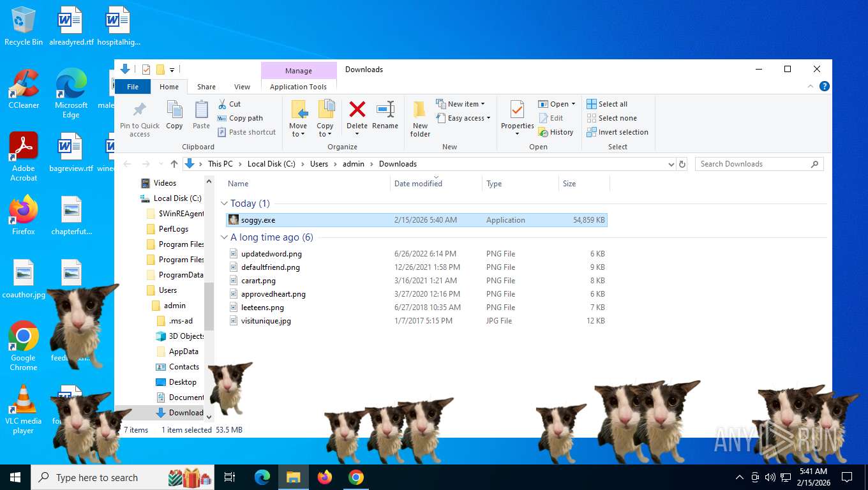Click the Rename icon
Image resolution: width=868 pixels, height=490 pixels.
coord(385,109)
